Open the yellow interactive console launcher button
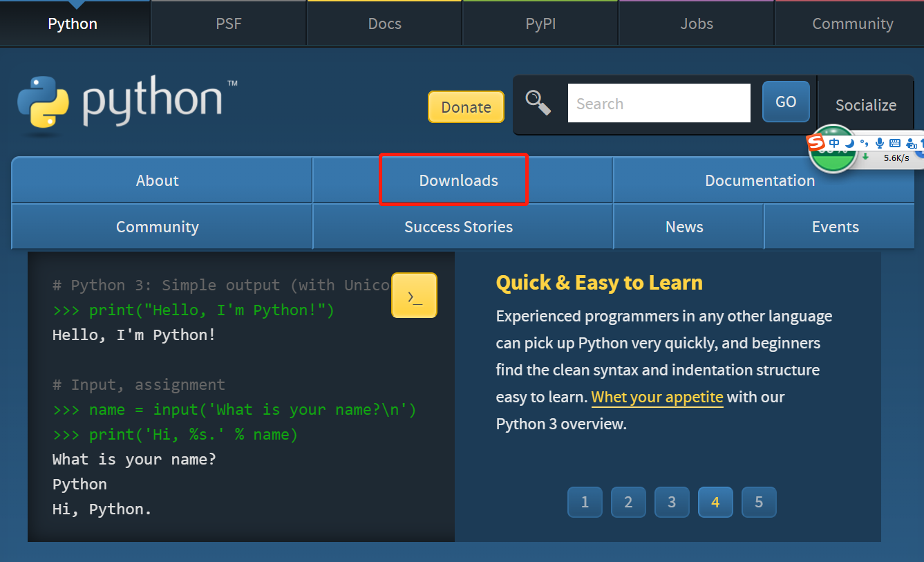 click(414, 295)
